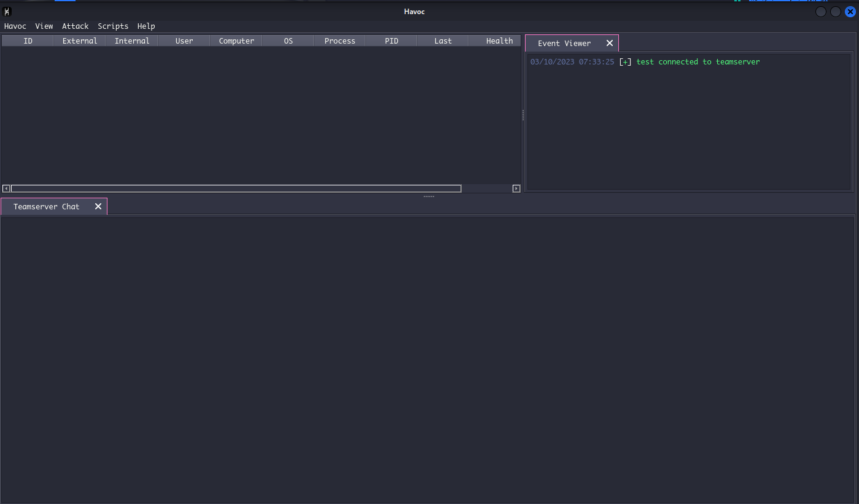Click the horizontal splitter handle above Teamserver Chat
Image resolution: width=859 pixels, height=504 pixels.
[x=429, y=196]
